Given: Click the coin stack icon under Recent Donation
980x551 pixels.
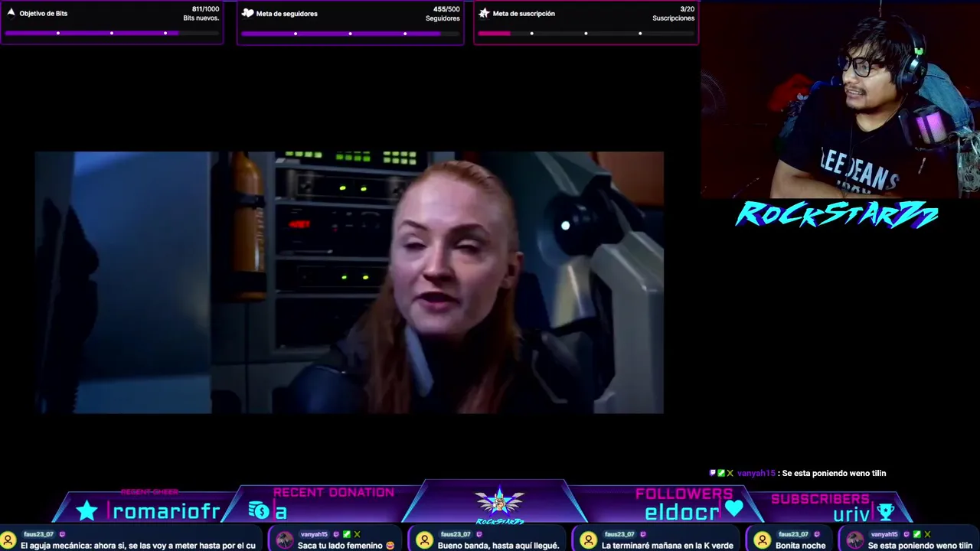Looking at the screenshot, I should coord(259,510).
